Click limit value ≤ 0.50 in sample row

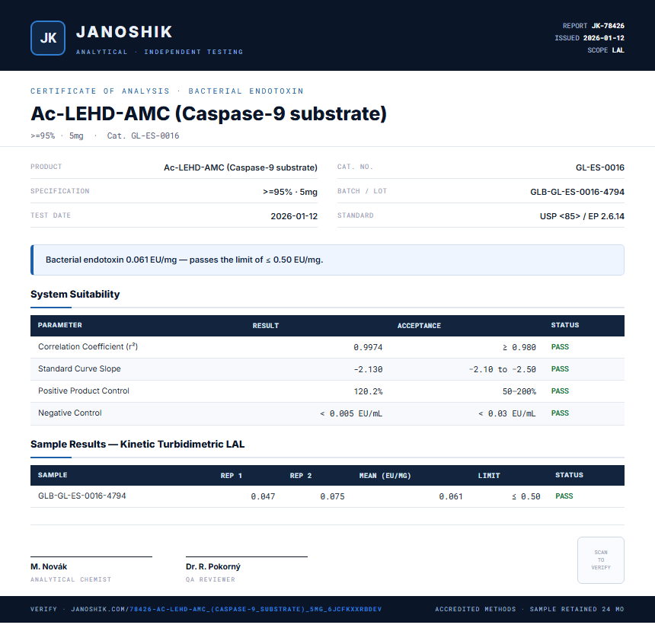(x=526, y=496)
